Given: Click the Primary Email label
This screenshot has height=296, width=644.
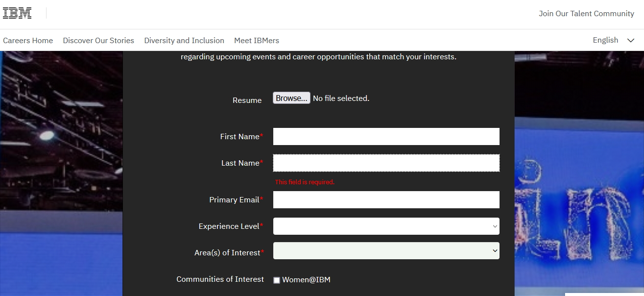Looking at the screenshot, I should tap(236, 199).
